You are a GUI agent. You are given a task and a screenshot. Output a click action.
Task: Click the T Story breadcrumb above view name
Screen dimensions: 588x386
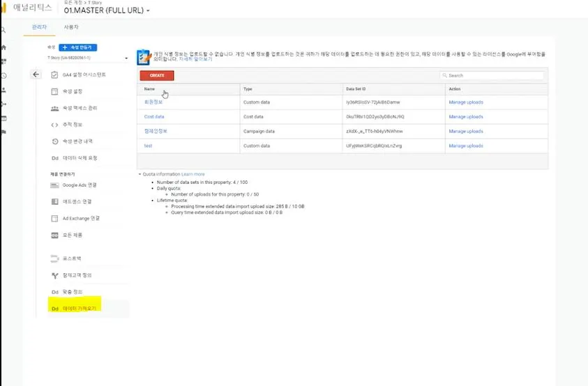tap(95, 3)
